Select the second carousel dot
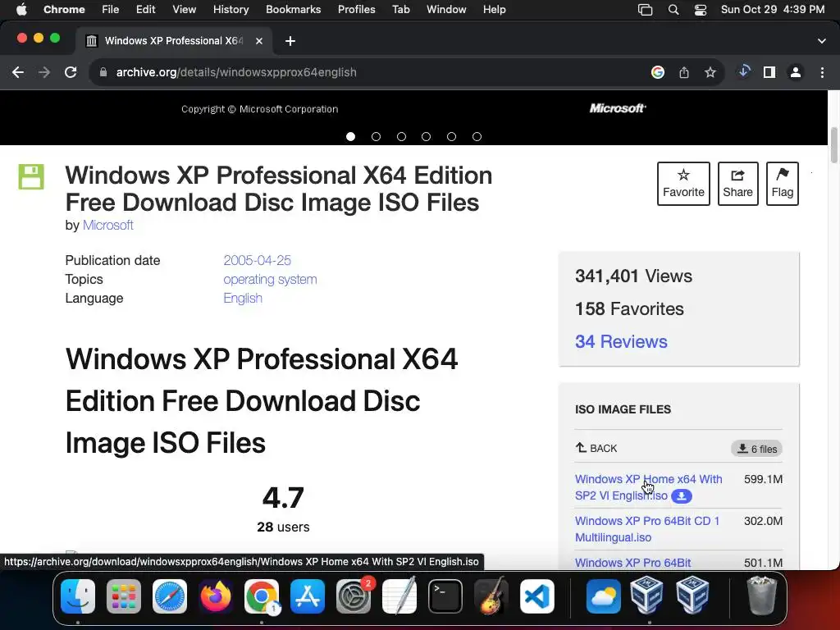This screenshot has width=840, height=630. point(376,137)
